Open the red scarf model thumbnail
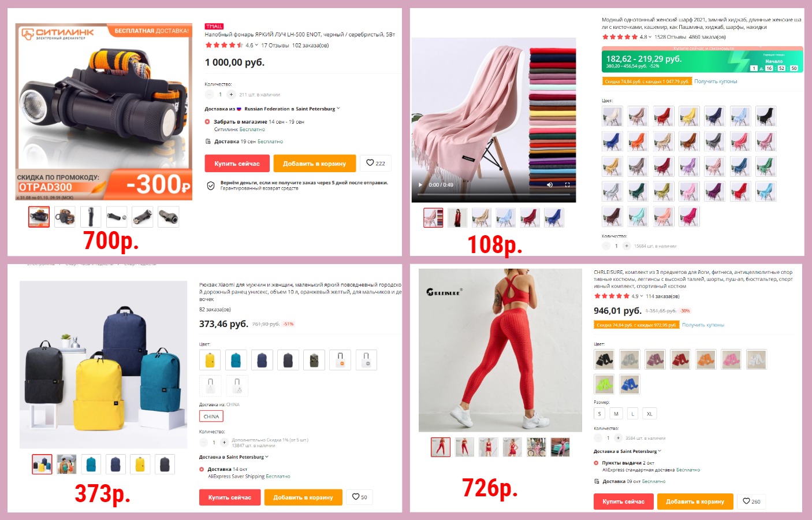 pos(458,218)
